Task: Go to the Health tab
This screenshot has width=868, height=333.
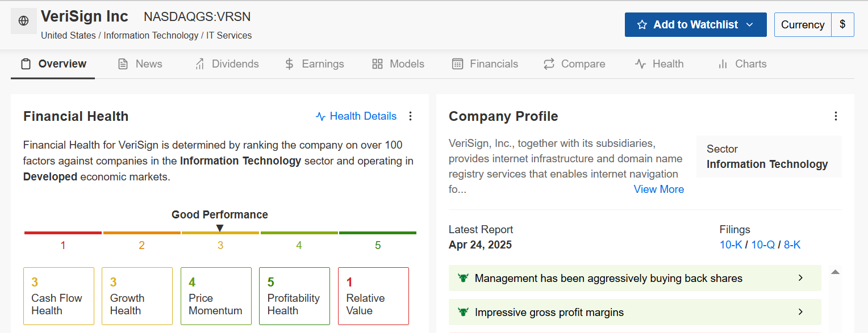Action: point(660,64)
